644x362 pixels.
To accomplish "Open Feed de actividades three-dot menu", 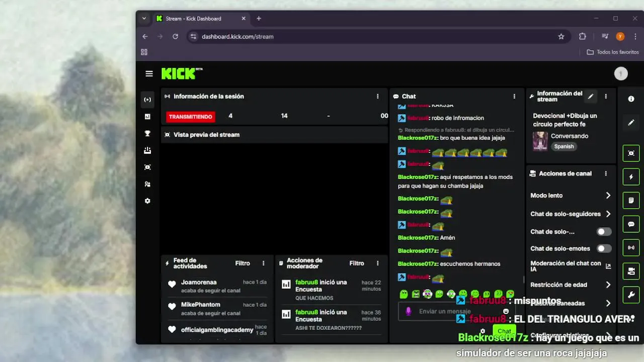I will point(263,263).
